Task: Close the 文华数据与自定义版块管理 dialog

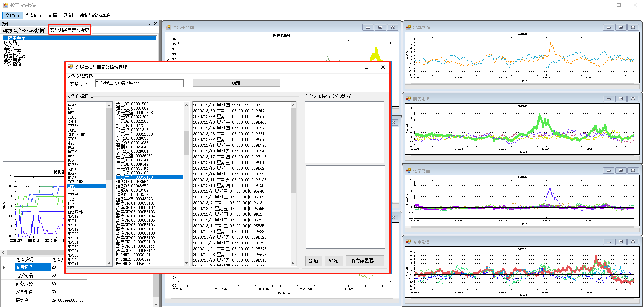Action: [x=383, y=67]
